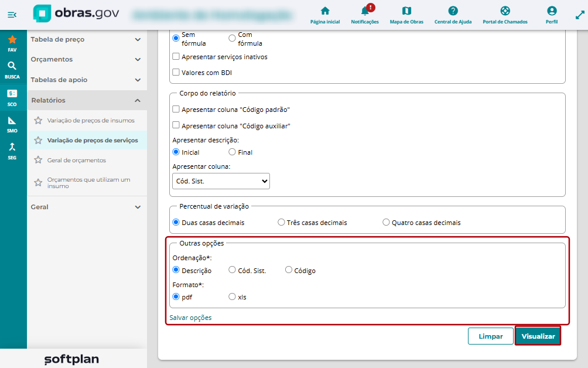Click the obras.gov logo
The height and width of the screenshot is (368, 588).
(x=76, y=13)
